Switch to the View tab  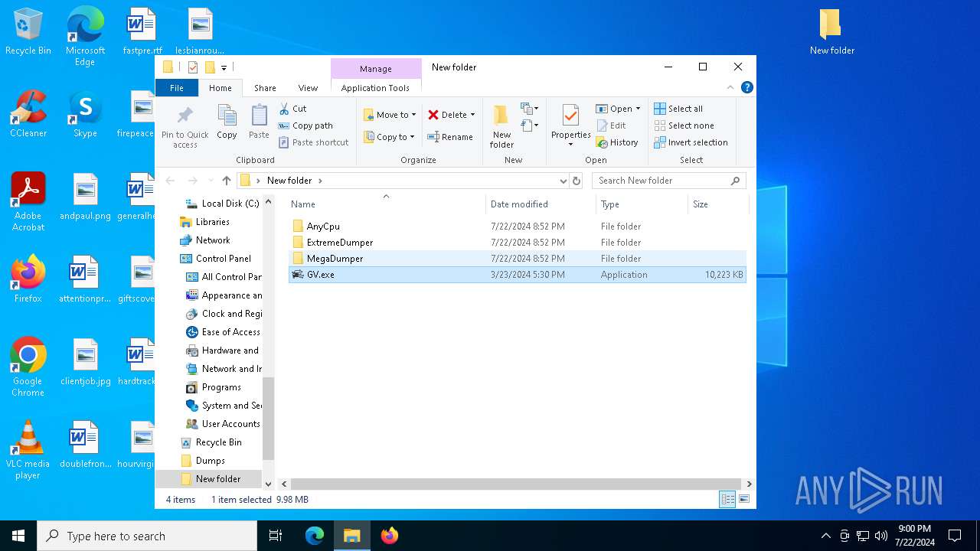pos(308,88)
